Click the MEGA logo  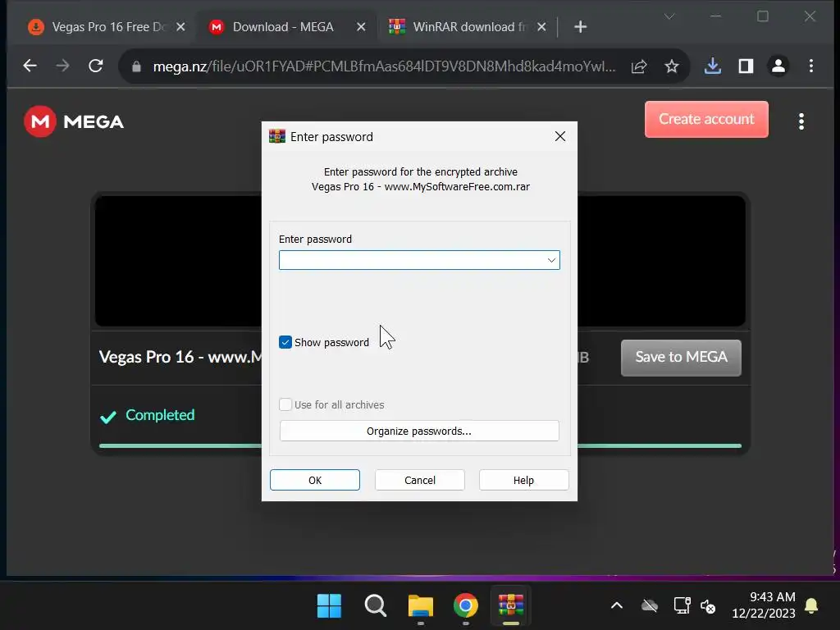click(x=74, y=121)
